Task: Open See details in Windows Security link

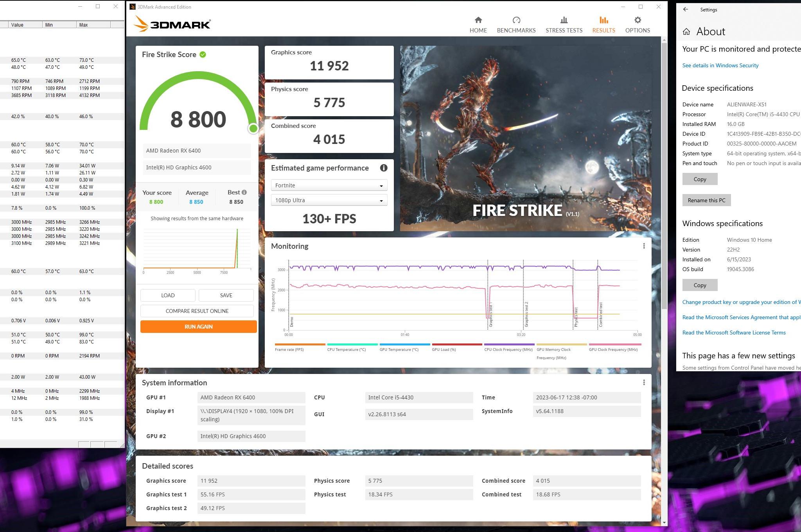Action: click(x=720, y=65)
